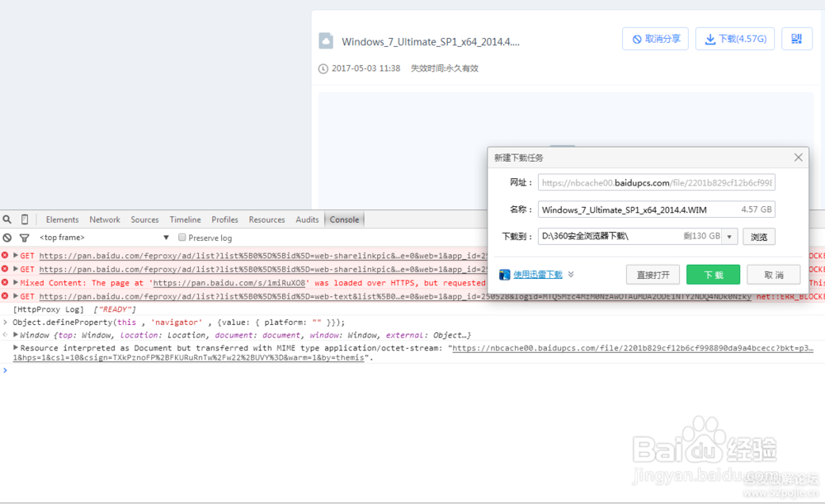Click the 下载(4.57G) button
The height and width of the screenshot is (504, 825).
[735, 39]
